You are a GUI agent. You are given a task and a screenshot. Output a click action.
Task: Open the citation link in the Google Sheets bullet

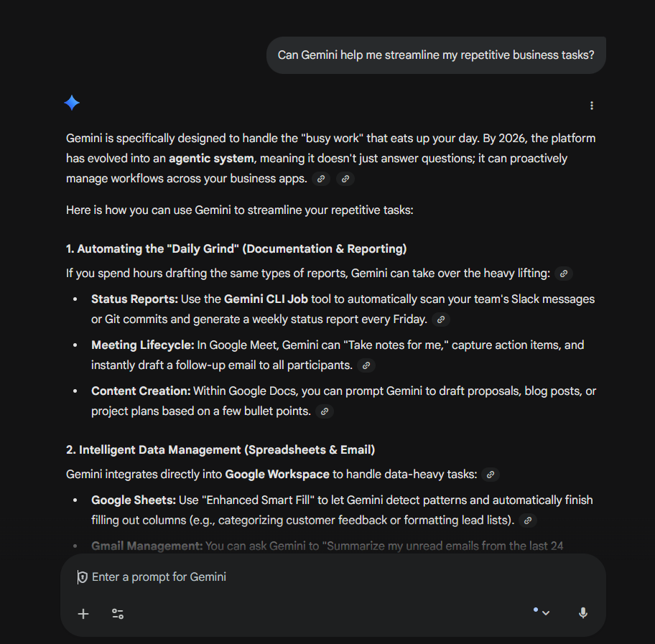tap(528, 520)
